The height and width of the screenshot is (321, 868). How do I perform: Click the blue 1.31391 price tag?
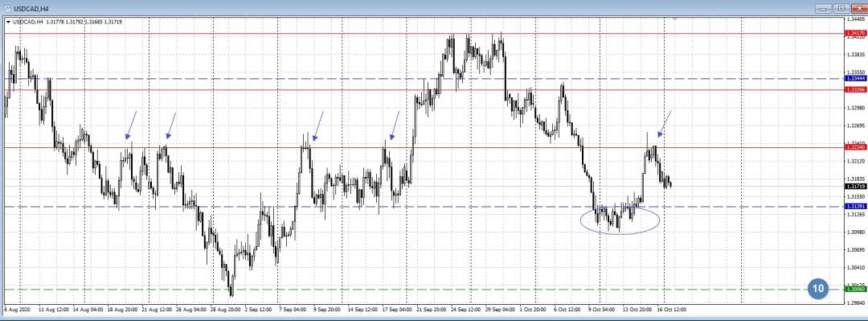(x=855, y=206)
